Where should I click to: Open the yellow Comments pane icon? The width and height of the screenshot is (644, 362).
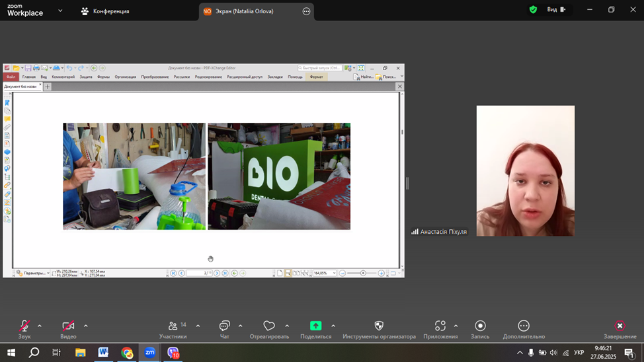(x=7, y=119)
